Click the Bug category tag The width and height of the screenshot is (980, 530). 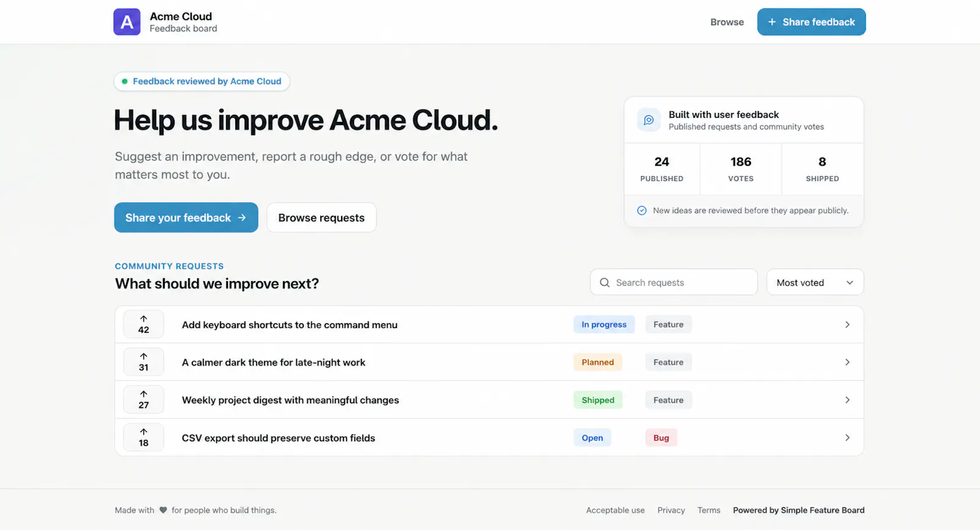pyautogui.click(x=661, y=437)
